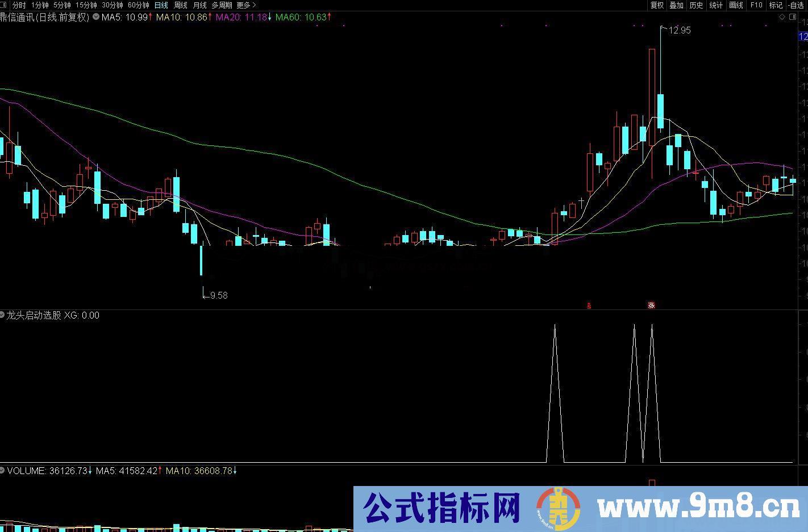Click the 9.58 low price marker
The image size is (808, 532).
click(x=218, y=295)
